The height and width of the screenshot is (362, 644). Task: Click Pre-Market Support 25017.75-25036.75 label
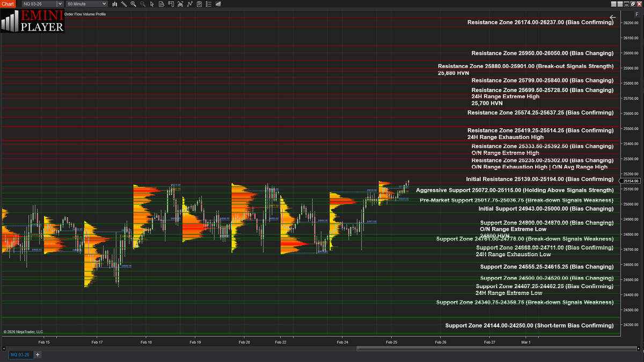pyautogui.click(x=517, y=200)
